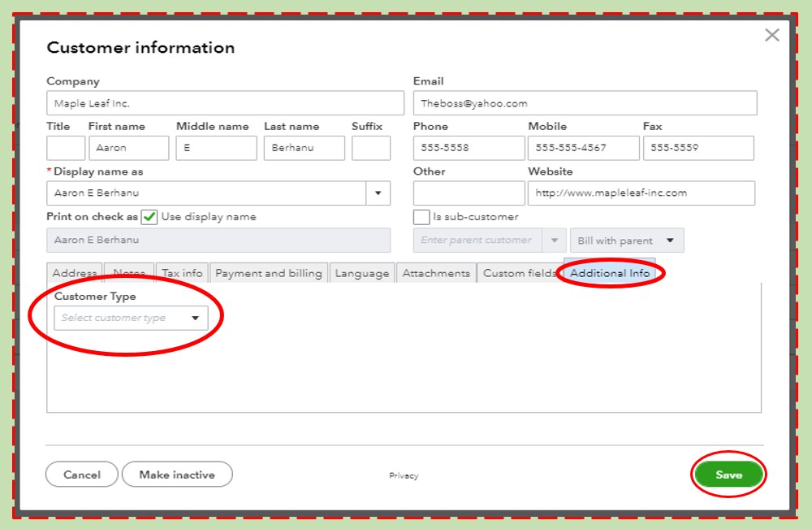The height and width of the screenshot is (529, 812).
Task: Close the Customer information dialog
Action: (x=771, y=35)
